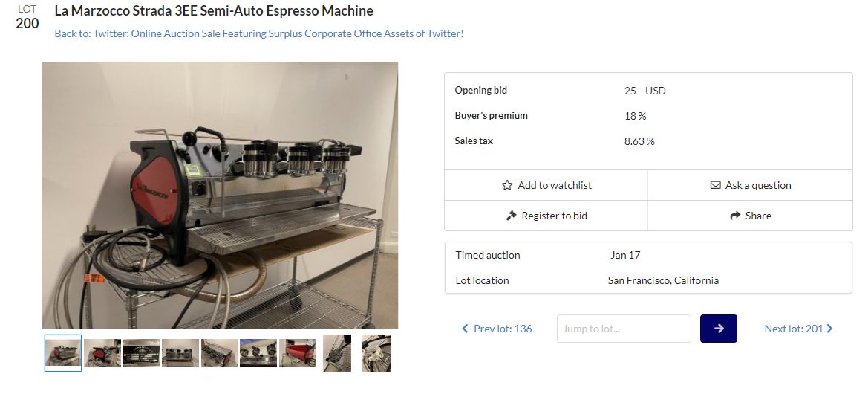Click the star icon for Add to watchlist
868x394 pixels.
click(508, 185)
